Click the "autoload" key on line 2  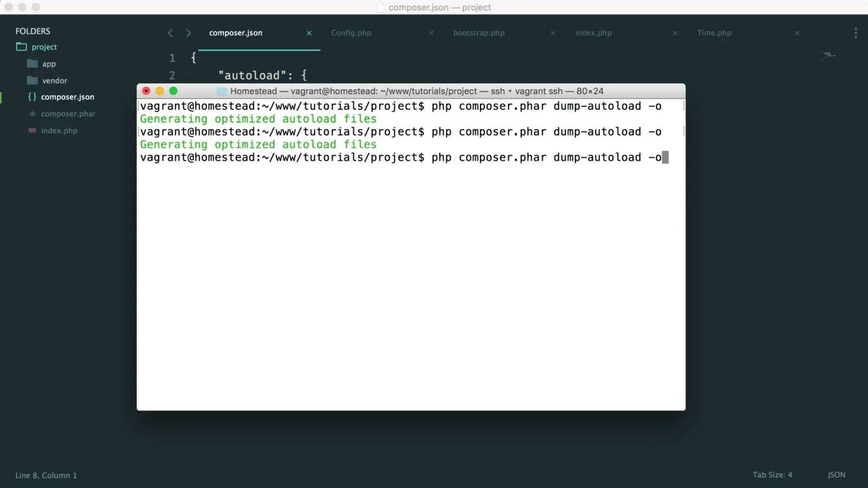[x=252, y=75]
